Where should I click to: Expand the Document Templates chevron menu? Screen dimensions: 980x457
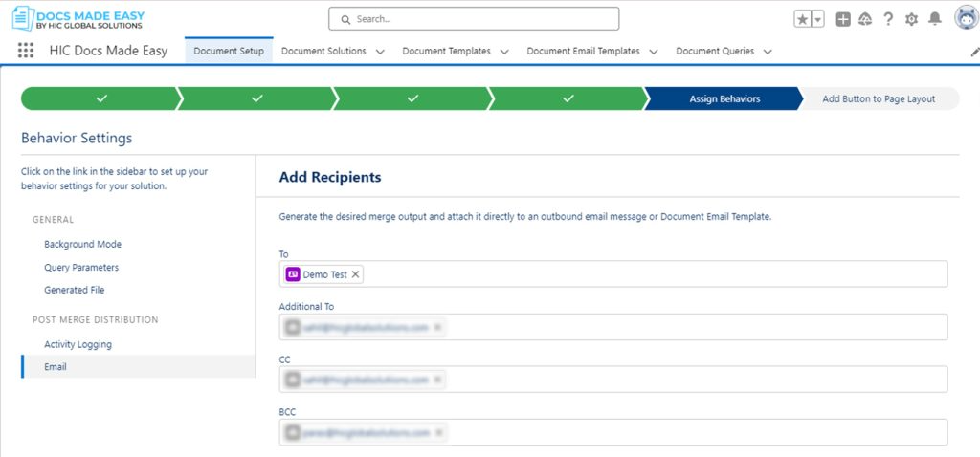[504, 52]
